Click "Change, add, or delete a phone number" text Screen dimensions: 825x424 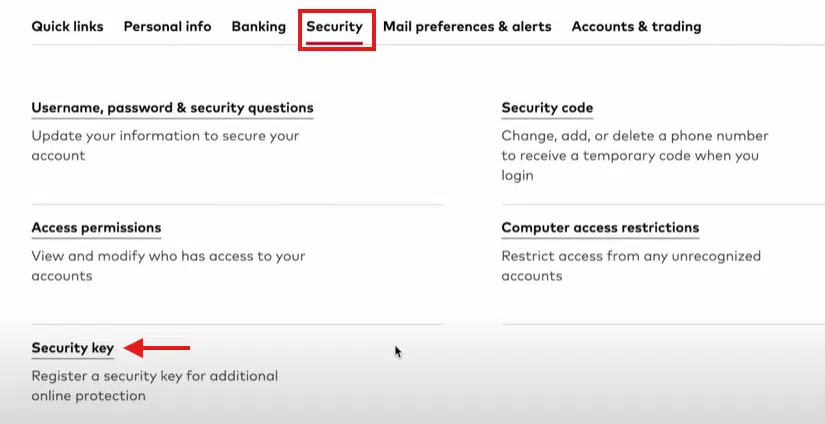(x=634, y=136)
